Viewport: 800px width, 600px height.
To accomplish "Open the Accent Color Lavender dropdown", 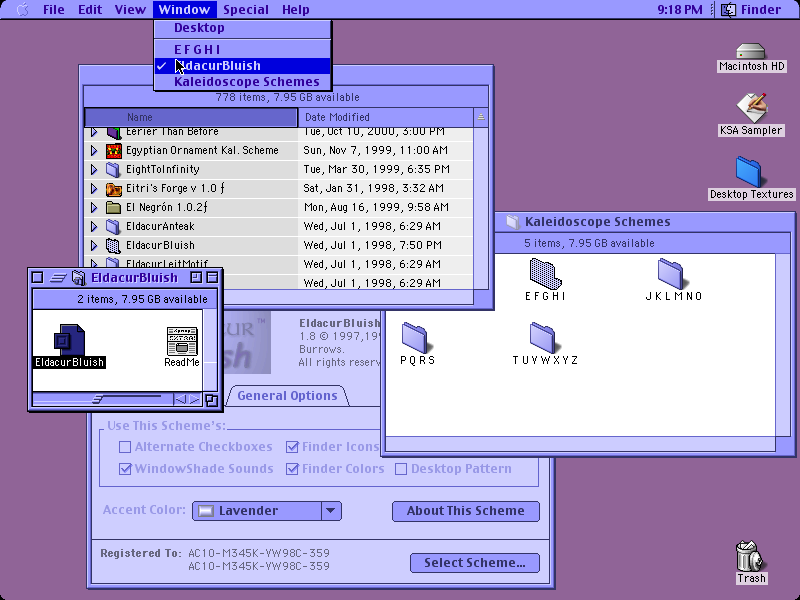I will point(267,511).
